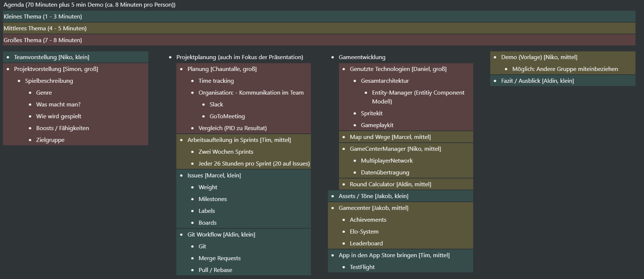
Task: Click 'Vergleich (PID zu Resultat)' bullet
Action: (x=233, y=128)
